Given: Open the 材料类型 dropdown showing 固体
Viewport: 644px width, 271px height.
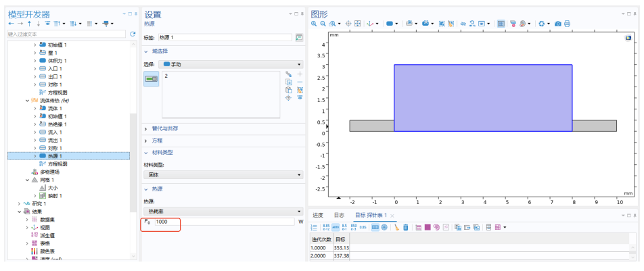Looking at the screenshot, I should point(223,175).
